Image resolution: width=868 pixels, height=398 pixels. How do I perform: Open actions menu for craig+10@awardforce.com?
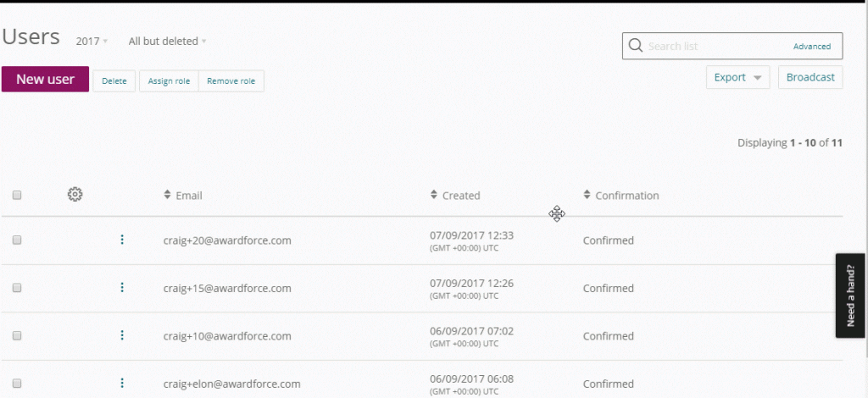pyautogui.click(x=122, y=336)
